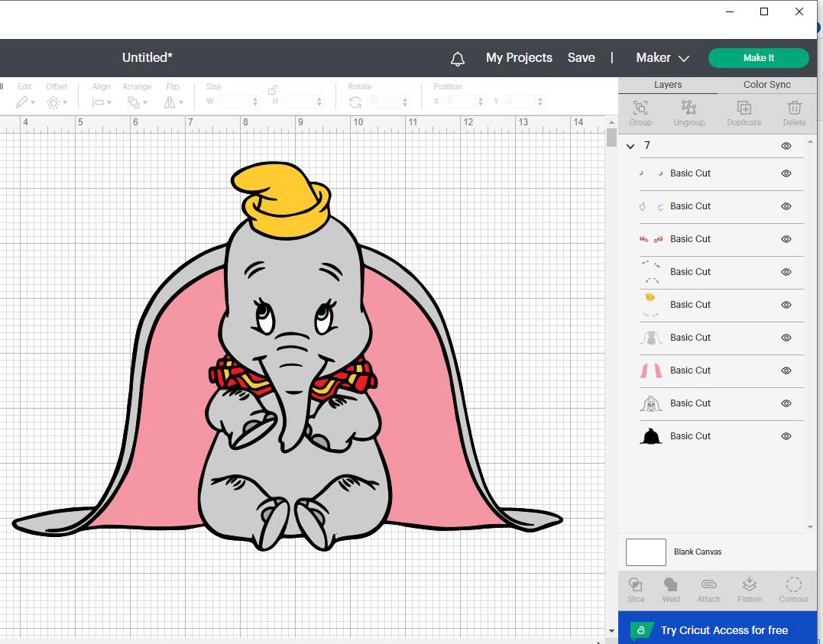Hide the yellow hat Basic Cut layer
This screenshot has width=823, height=644.
(x=786, y=305)
